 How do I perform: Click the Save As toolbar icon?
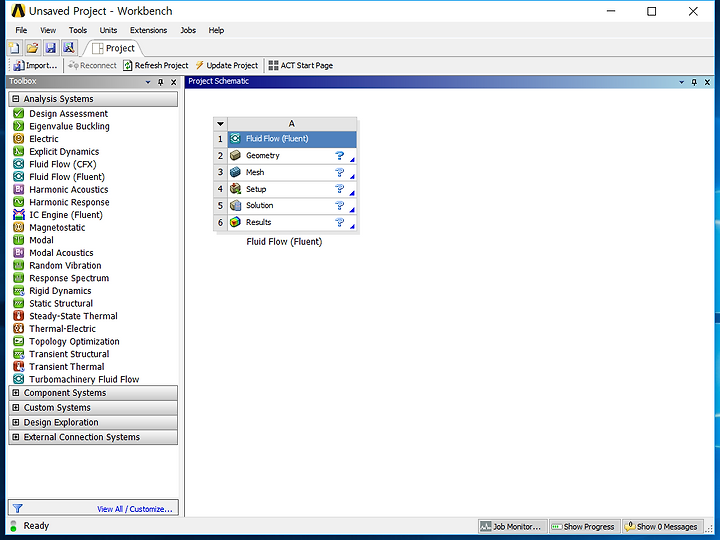69,48
